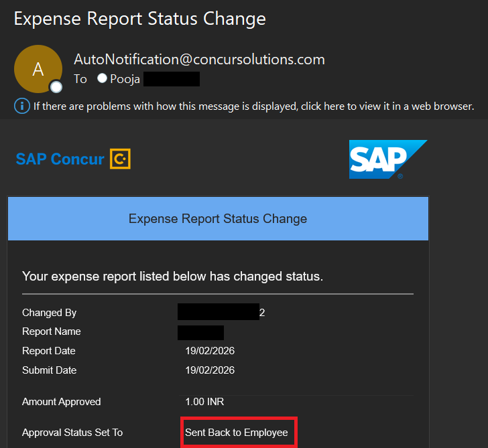
Task: Click the sender avatar with letter A
Action: (38, 69)
